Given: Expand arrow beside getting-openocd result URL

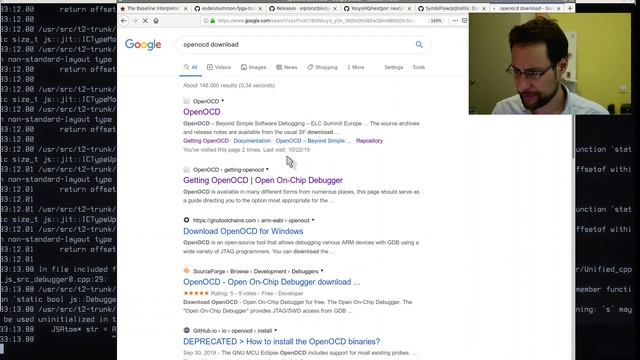Looking at the screenshot, I should (x=267, y=169).
